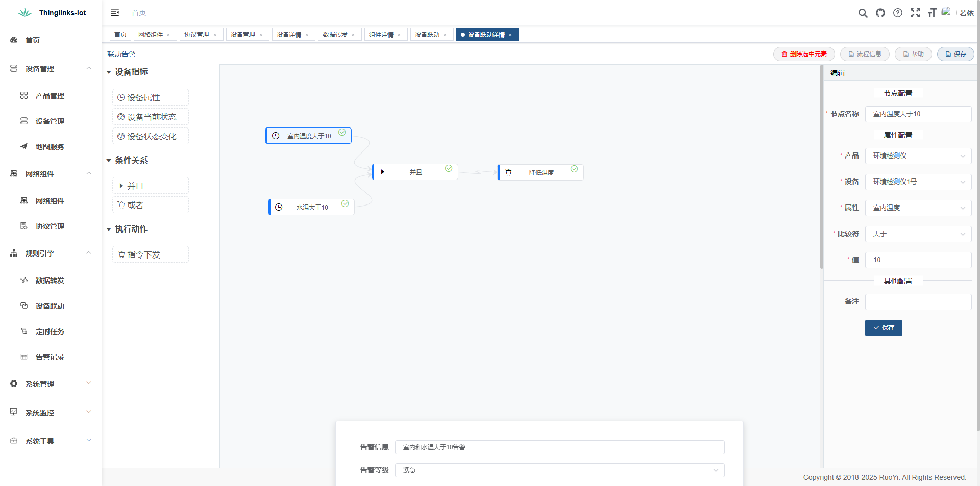Toggle fullscreen mode icon
Screen dimensions: 980x486
[915, 13]
